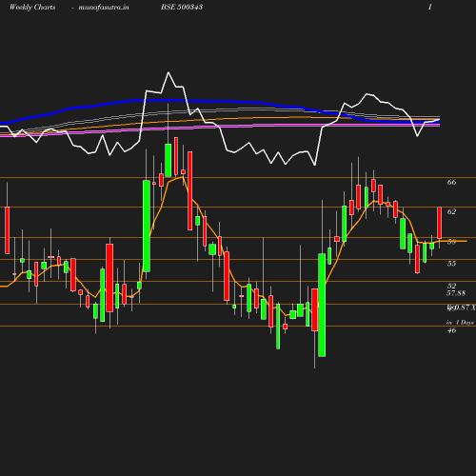Click the 62 price level label
Viewport: 476px width, 476px height.
pyautogui.click(x=451, y=211)
